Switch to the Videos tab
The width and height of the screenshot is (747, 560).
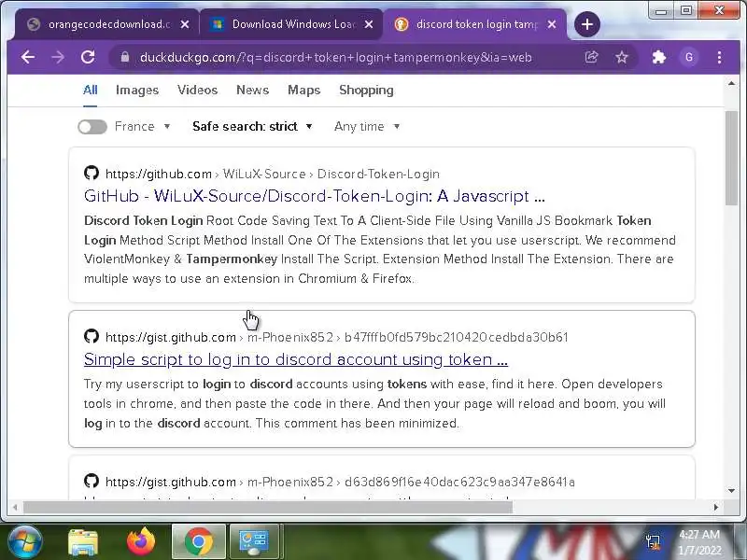pyautogui.click(x=197, y=90)
